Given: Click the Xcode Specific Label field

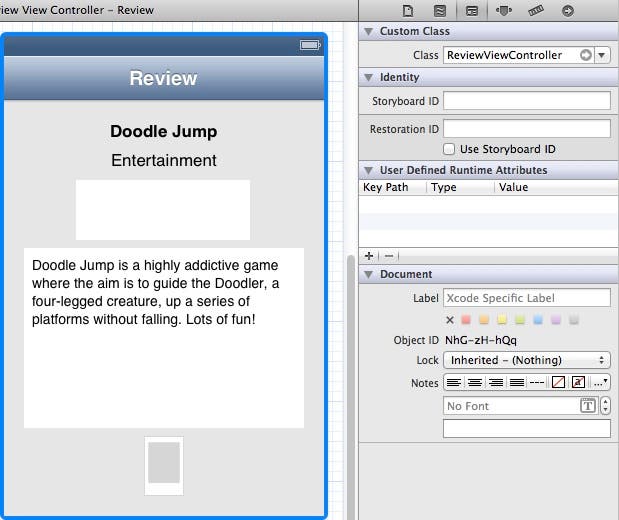Looking at the screenshot, I should (527, 298).
